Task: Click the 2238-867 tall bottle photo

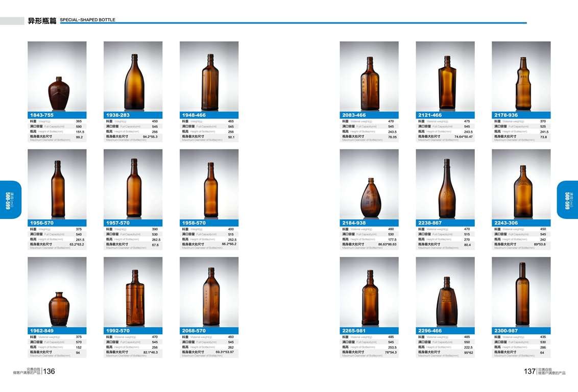Action: coord(445,184)
